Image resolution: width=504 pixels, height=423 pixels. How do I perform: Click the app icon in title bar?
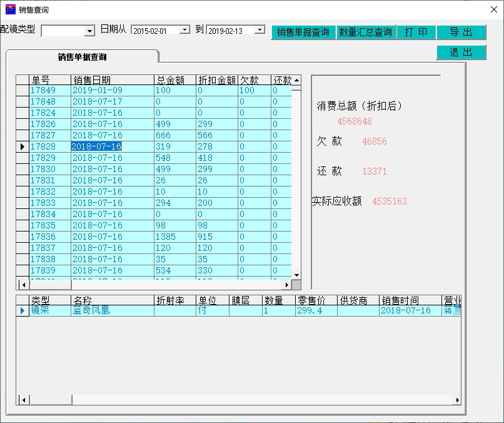(10, 9)
